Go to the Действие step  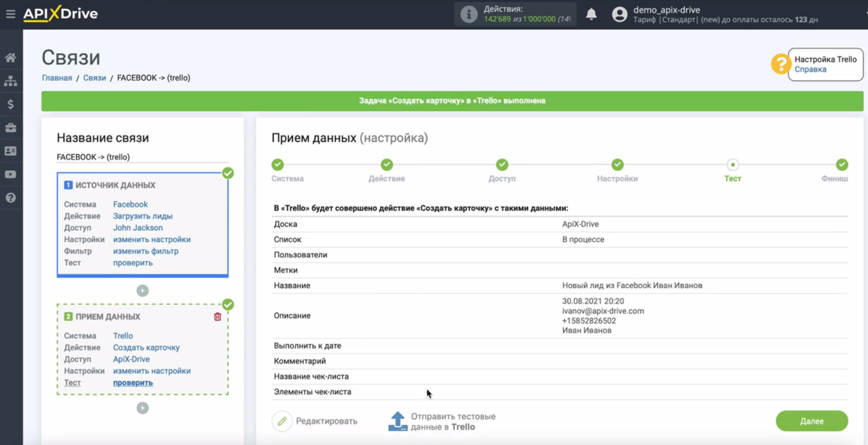(x=387, y=165)
